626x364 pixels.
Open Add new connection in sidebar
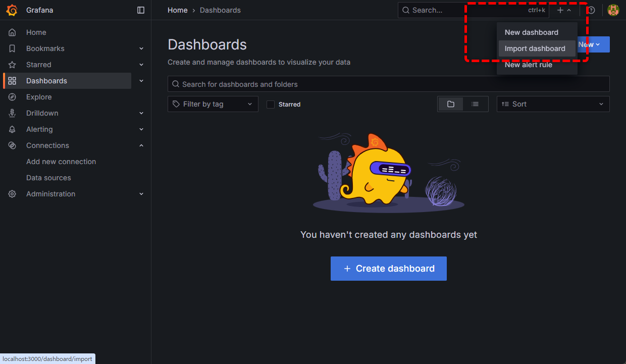click(x=61, y=162)
